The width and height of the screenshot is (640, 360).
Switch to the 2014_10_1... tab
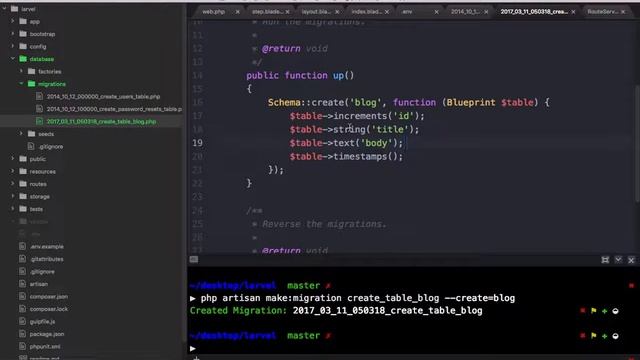[465, 12]
